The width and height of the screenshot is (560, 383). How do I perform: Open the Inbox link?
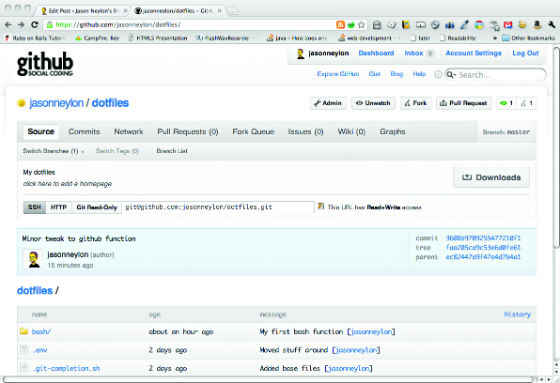coord(414,53)
